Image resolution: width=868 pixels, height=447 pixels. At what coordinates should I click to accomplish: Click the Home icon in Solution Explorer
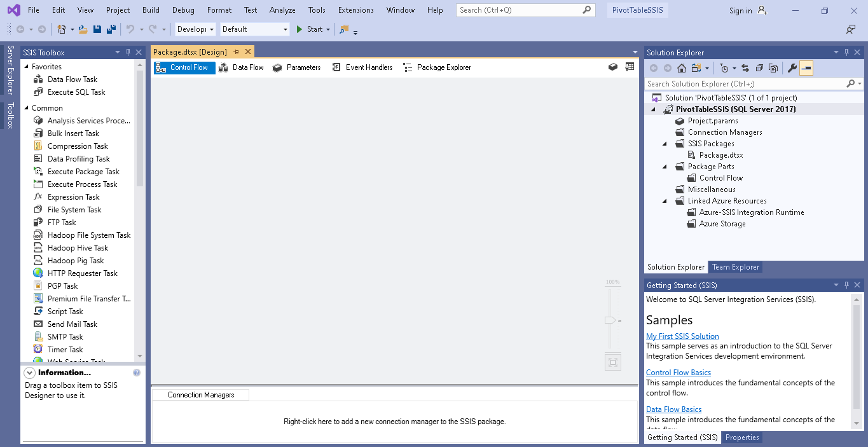(681, 68)
